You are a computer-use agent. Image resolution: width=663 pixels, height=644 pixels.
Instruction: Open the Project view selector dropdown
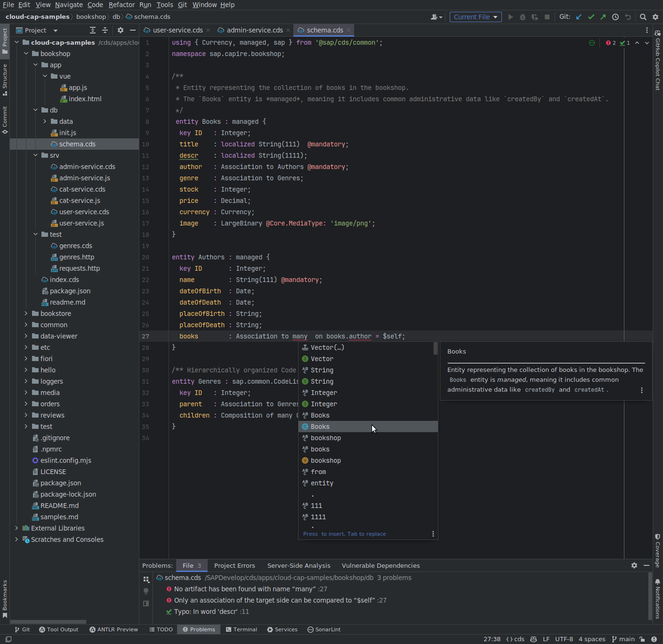pyautogui.click(x=37, y=30)
